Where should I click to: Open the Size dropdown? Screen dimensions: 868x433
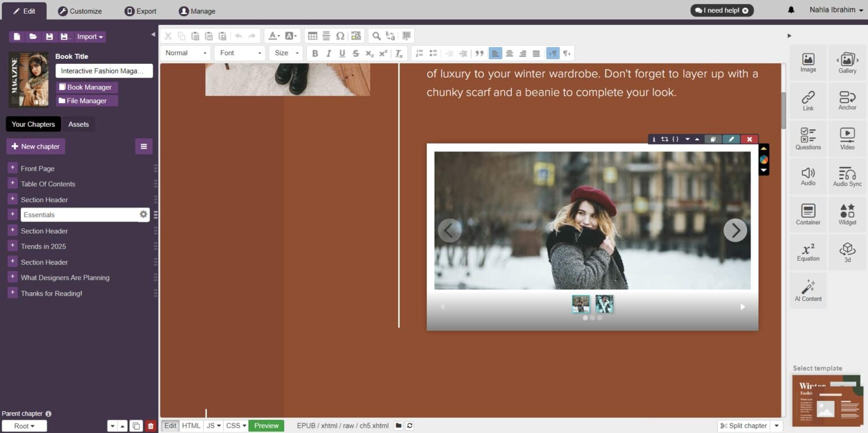286,53
